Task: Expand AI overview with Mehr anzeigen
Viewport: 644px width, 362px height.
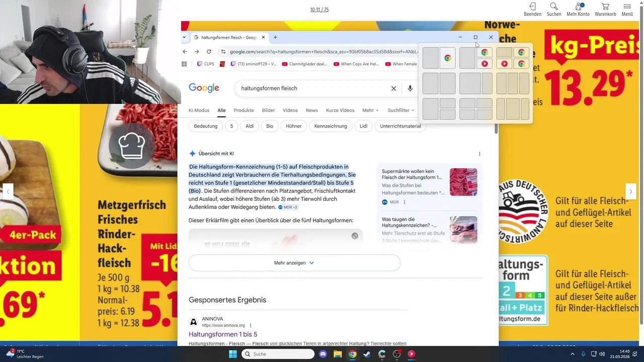Action: click(x=294, y=263)
